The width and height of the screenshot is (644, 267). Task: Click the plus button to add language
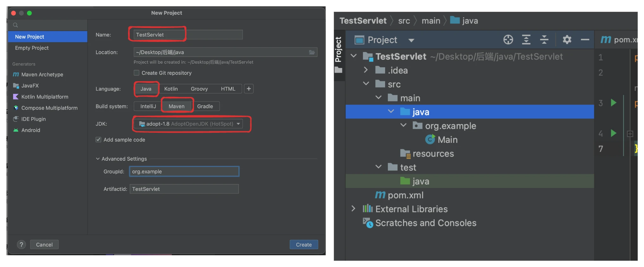(x=249, y=89)
